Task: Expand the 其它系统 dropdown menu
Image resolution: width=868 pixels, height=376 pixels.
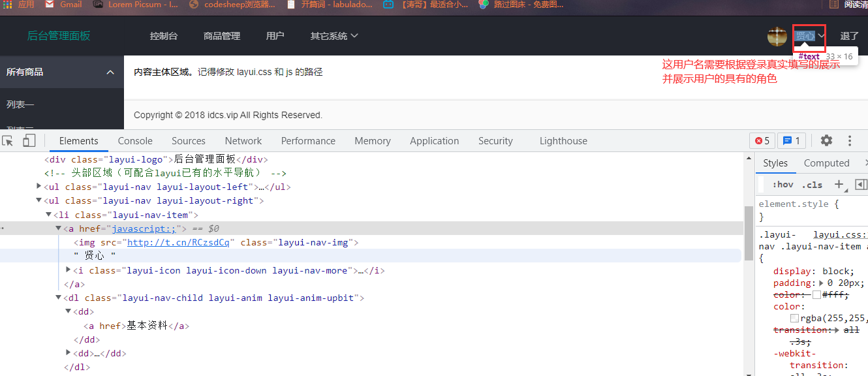Action: tap(334, 36)
